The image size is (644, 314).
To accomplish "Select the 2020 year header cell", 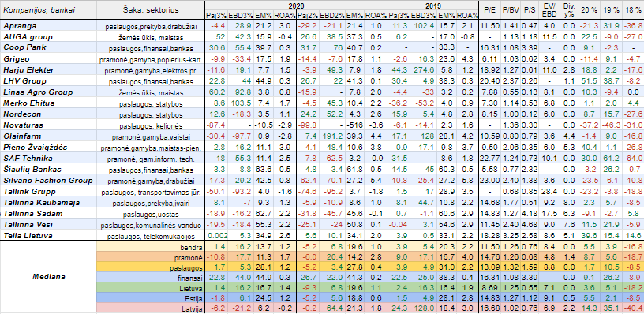I will pos(296,6).
